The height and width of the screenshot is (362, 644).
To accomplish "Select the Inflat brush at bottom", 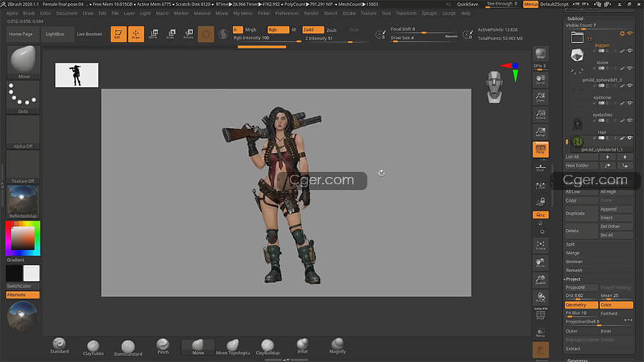I will point(303,346).
